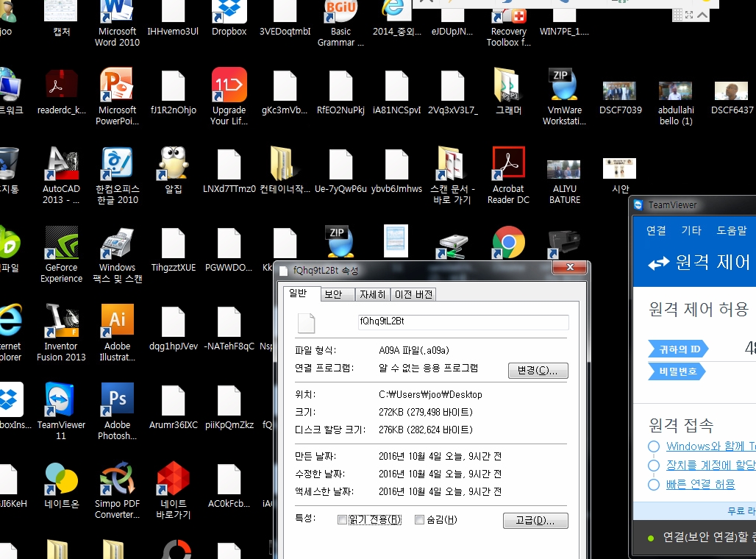Screen dimensions: 756x559
Task: Switch to the 일반 tab in properties
Action: coord(302,293)
